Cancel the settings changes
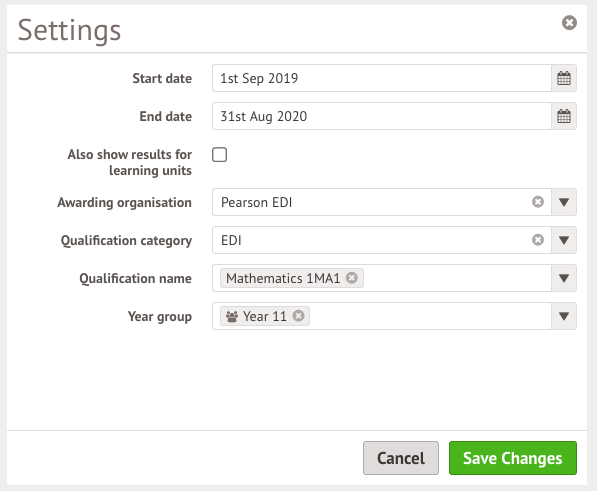597x491 pixels. point(401,458)
